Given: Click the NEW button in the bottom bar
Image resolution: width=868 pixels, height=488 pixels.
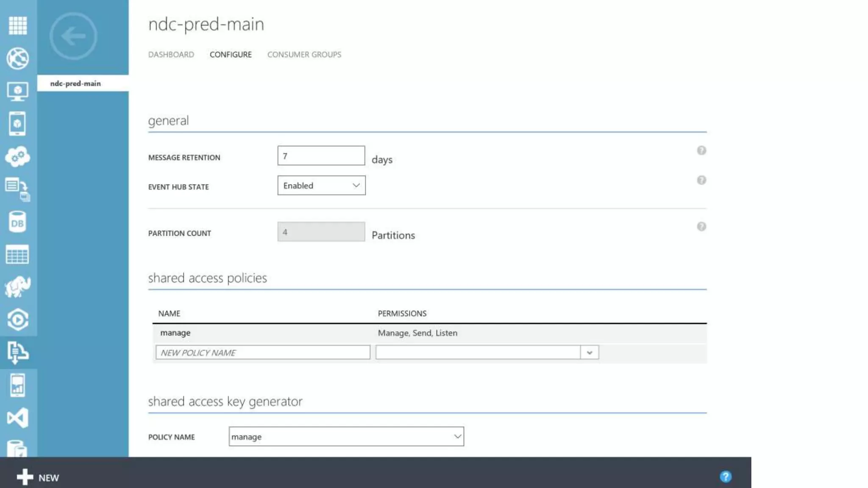Looking at the screenshot, I should pyautogui.click(x=38, y=477).
